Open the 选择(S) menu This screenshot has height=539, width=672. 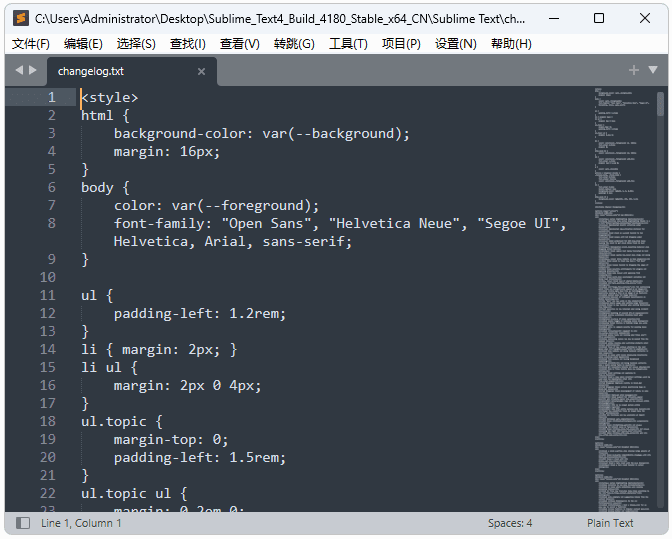[136, 44]
